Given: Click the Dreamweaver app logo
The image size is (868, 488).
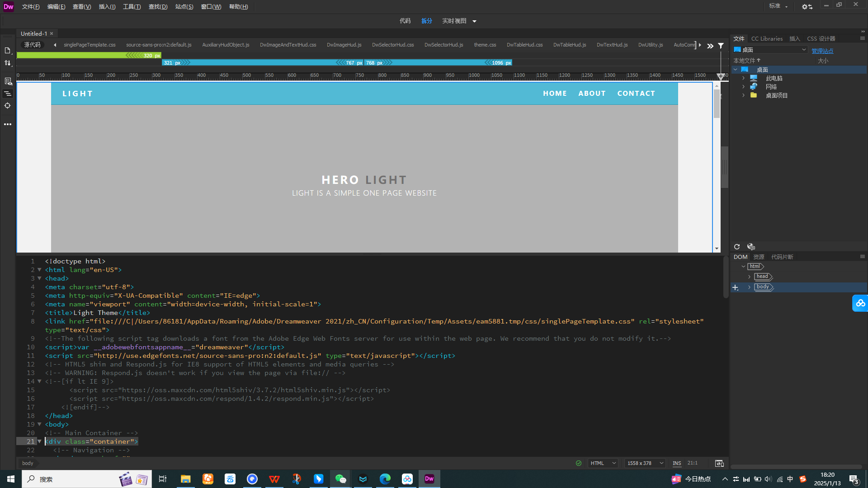Looking at the screenshot, I should pos(9,6).
